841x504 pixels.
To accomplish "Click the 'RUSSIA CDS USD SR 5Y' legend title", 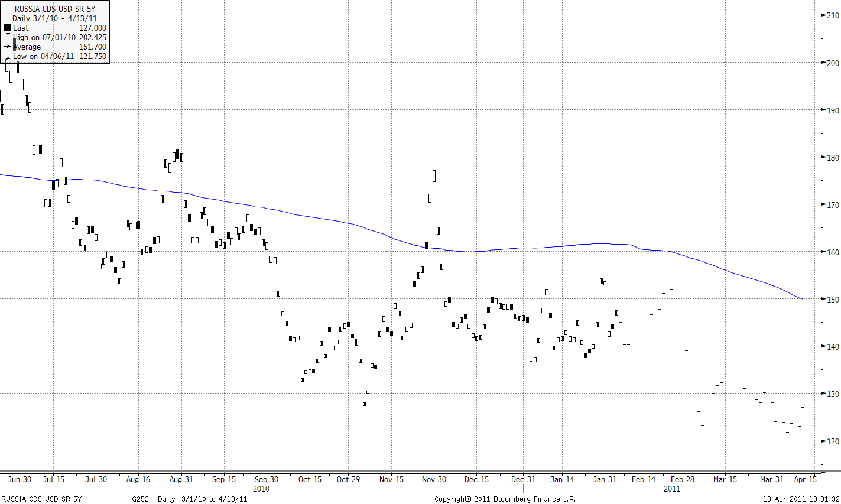I will 55,9.
